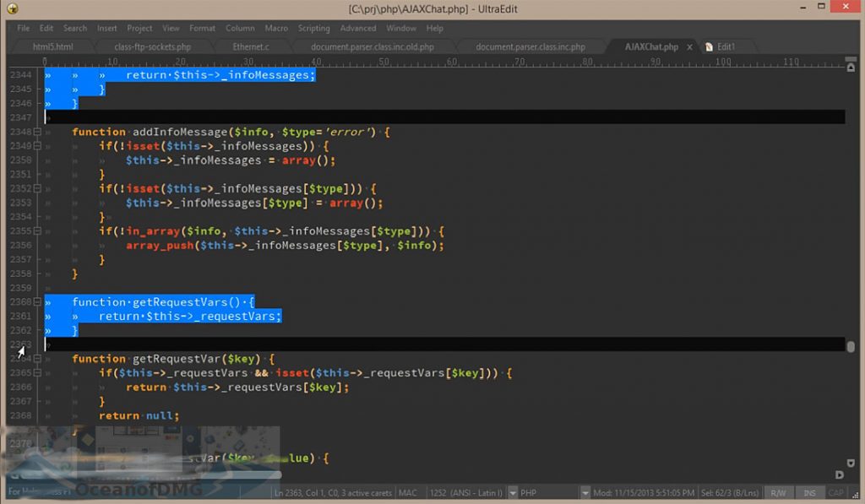Click the in_array call on line 2355
The image size is (865, 504).
[x=153, y=231]
